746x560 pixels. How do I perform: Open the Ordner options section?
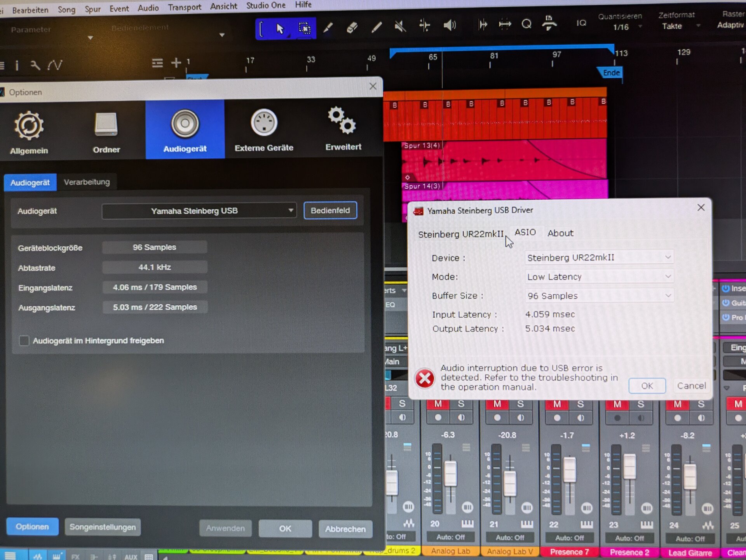(x=106, y=132)
